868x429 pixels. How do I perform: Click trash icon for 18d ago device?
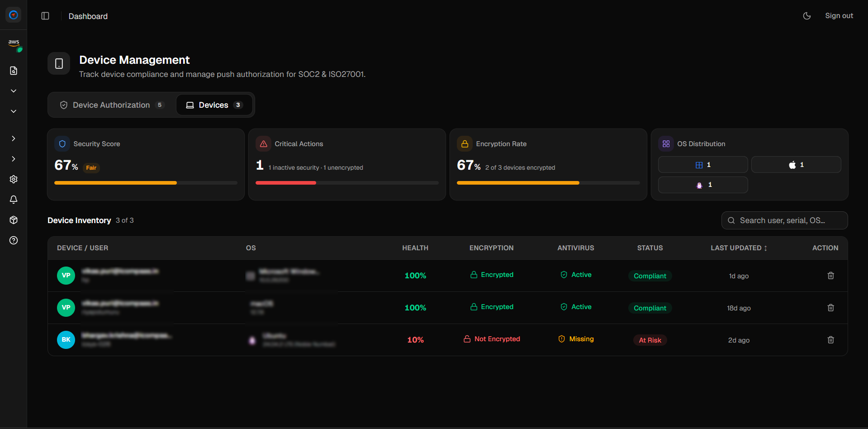pyautogui.click(x=830, y=308)
